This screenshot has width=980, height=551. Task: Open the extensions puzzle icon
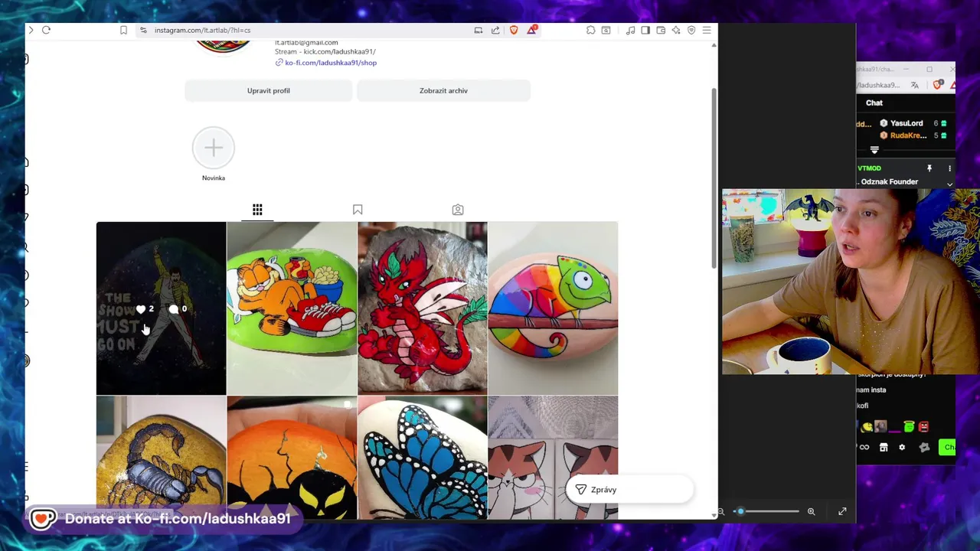click(591, 30)
